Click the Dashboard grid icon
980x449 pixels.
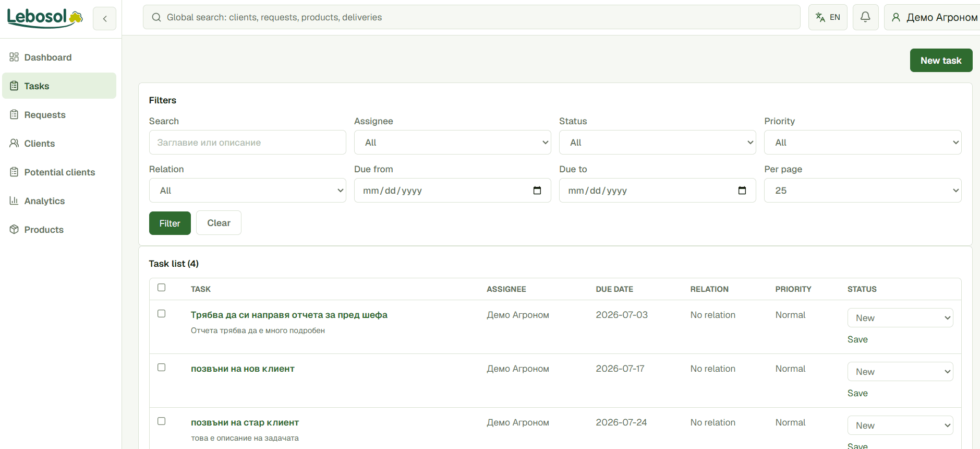(14, 57)
